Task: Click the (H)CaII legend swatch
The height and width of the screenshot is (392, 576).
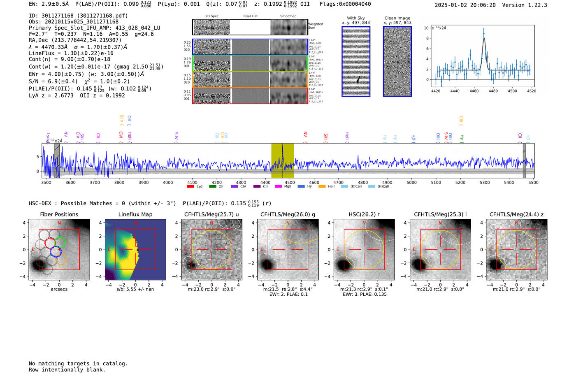Action: [x=372, y=187]
